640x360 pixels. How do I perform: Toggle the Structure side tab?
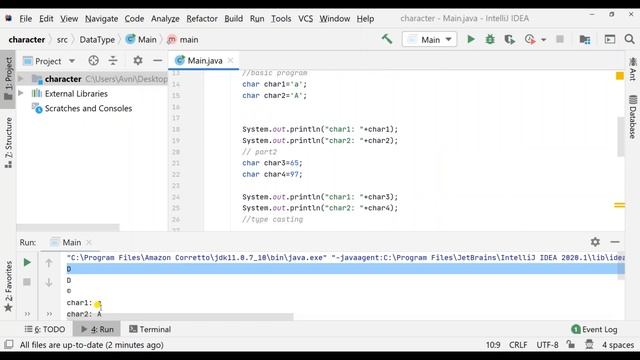point(8,143)
